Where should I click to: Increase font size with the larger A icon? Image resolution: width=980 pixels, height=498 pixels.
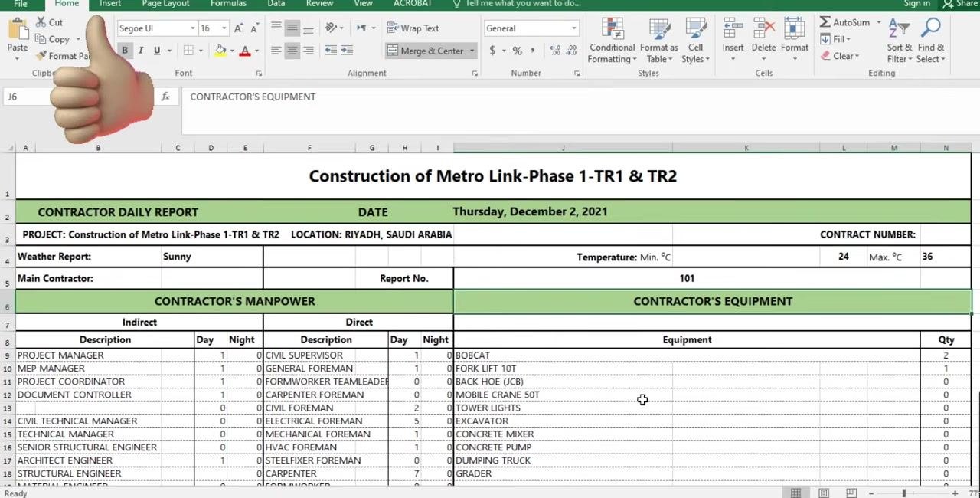[238, 28]
